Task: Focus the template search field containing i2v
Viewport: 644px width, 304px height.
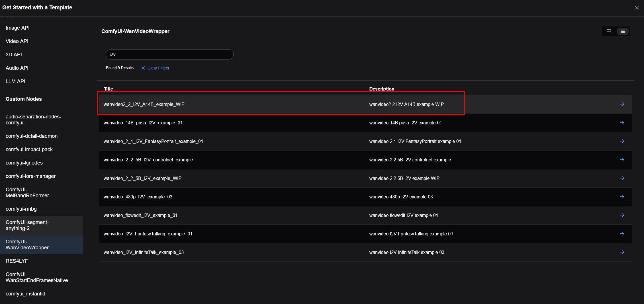Action: 169,54
